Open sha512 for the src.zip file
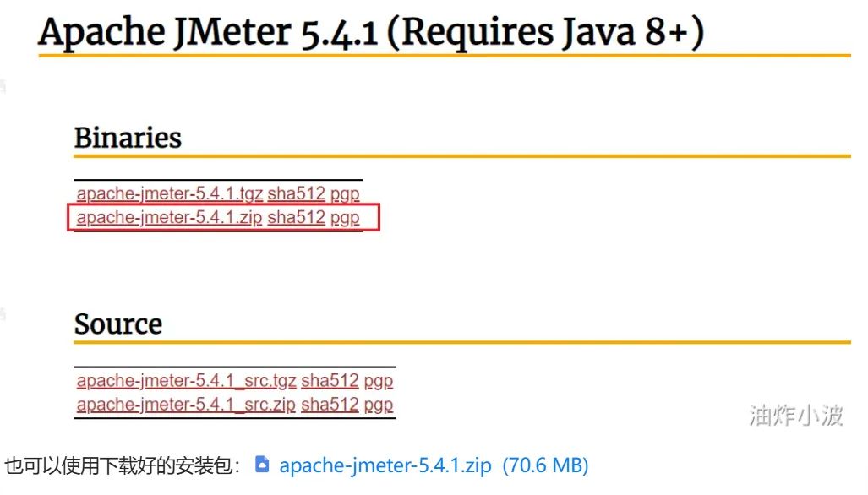 [330, 404]
